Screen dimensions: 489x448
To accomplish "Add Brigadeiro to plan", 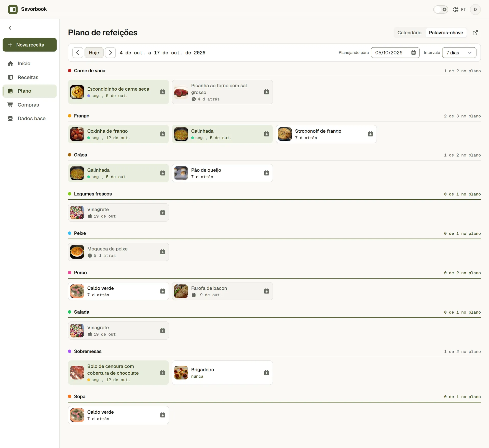I will pyautogui.click(x=267, y=373).
